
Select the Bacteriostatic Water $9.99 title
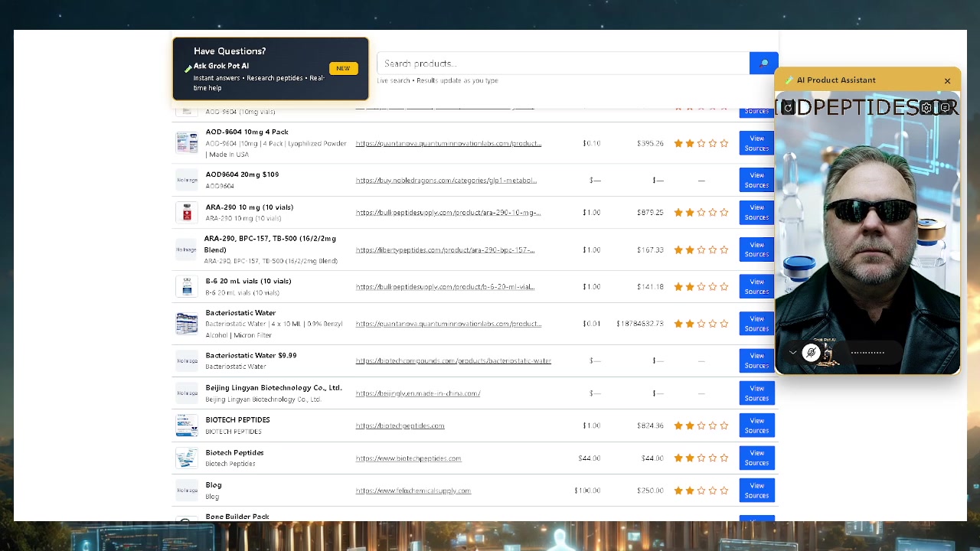(x=250, y=355)
